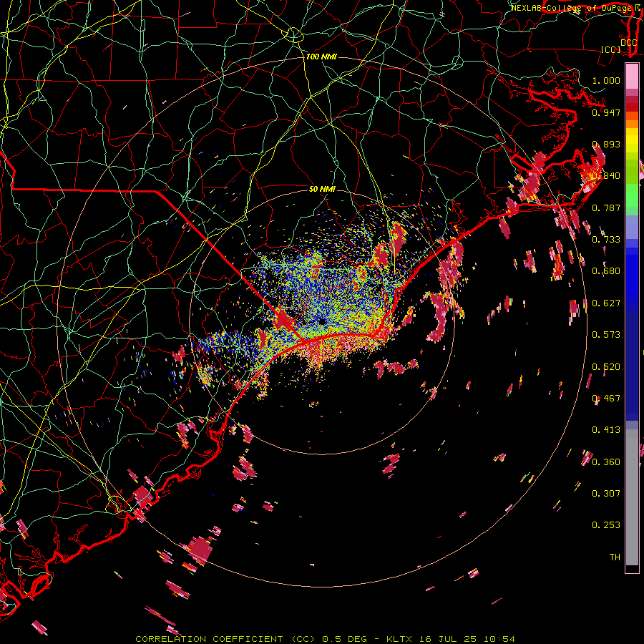
Task: Click the 10:54 time in the caption
Action: coord(499,639)
